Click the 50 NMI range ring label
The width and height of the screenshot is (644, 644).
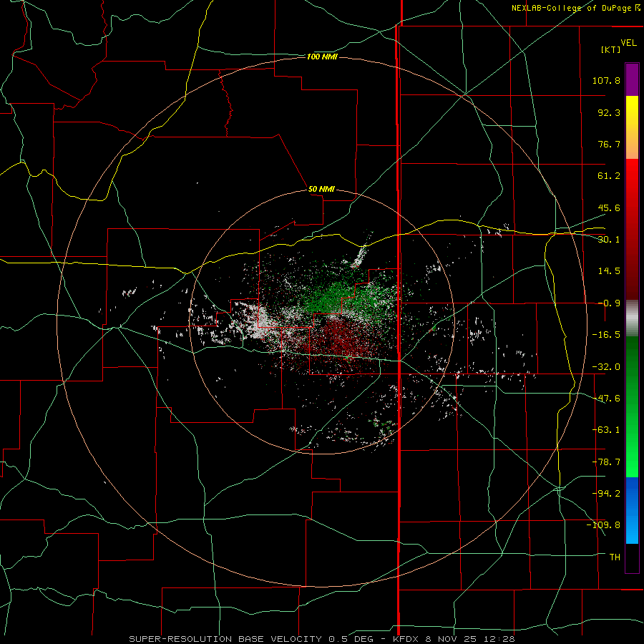(321, 190)
